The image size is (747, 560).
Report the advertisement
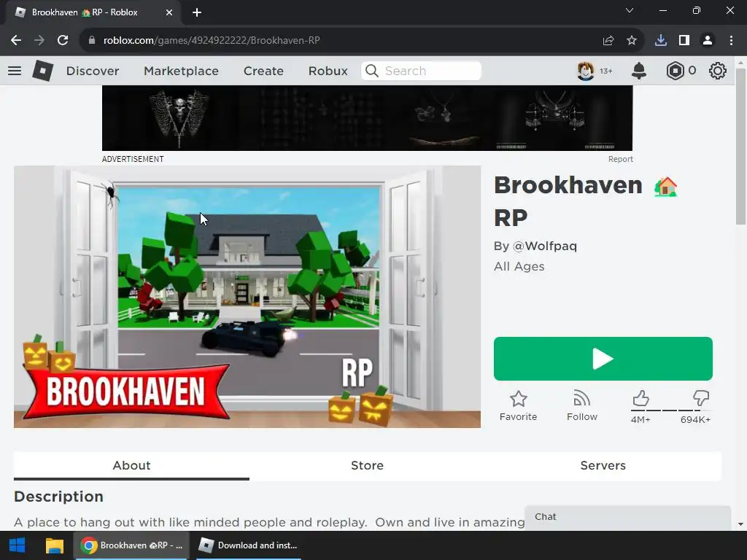click(x=620, y=159)
